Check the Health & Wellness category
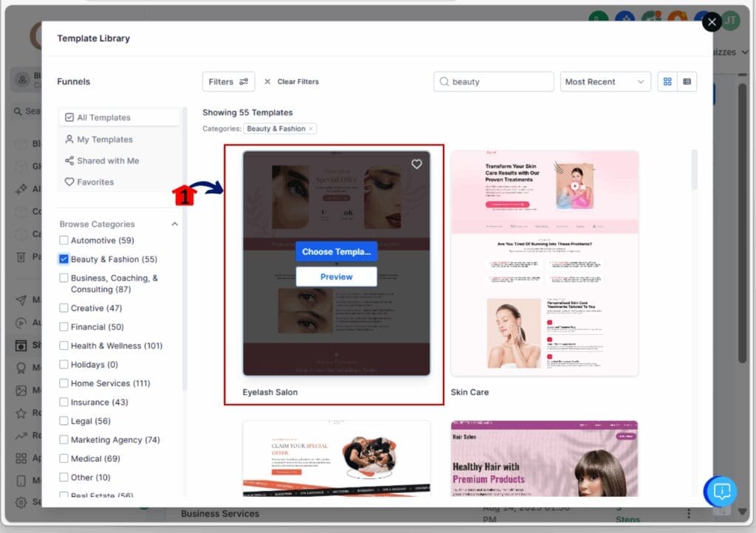 coord(63,345)
